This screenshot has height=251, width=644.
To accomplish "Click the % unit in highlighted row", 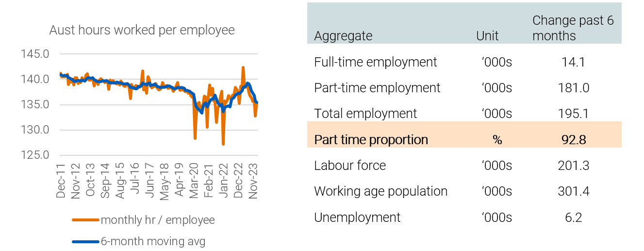I will 497,140.
